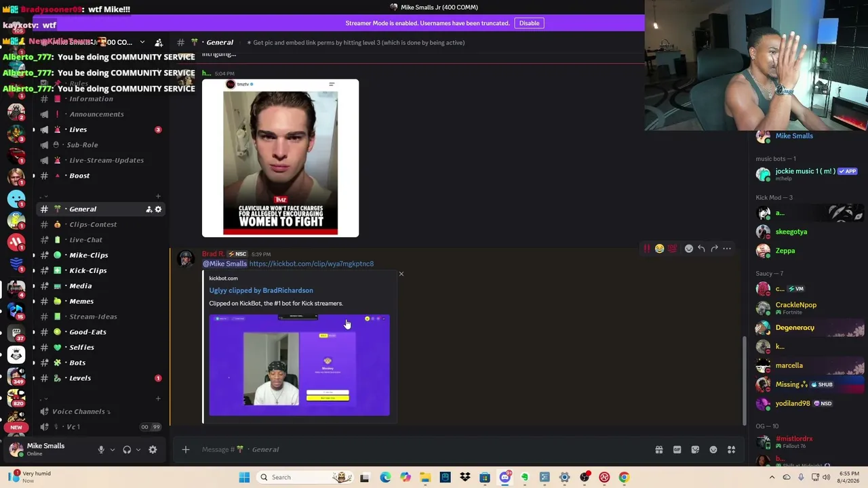Open the GIF picker
This screenshot has height=488, width=868.
coord(677,449)
